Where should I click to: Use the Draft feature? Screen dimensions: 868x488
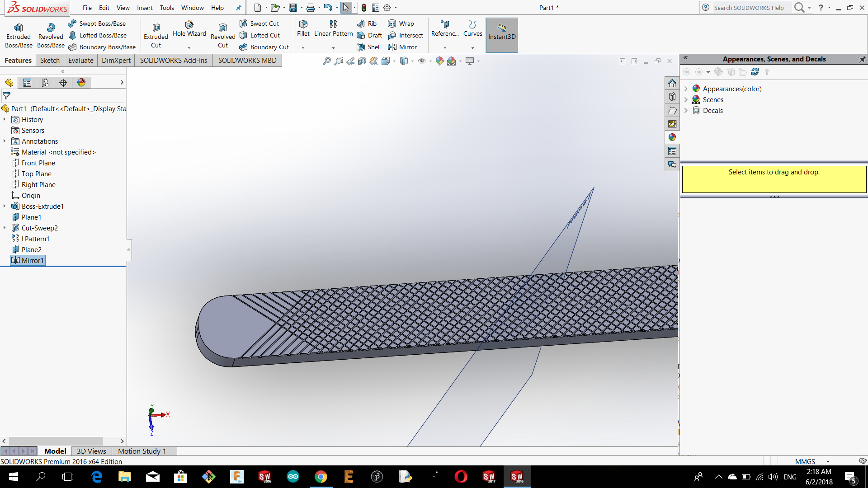pos(369,35)
